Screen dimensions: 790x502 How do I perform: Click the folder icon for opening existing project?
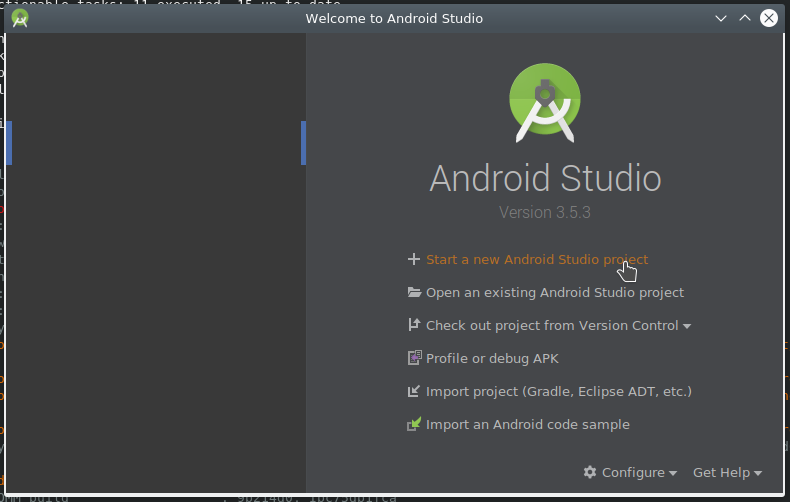coord(414,292)
